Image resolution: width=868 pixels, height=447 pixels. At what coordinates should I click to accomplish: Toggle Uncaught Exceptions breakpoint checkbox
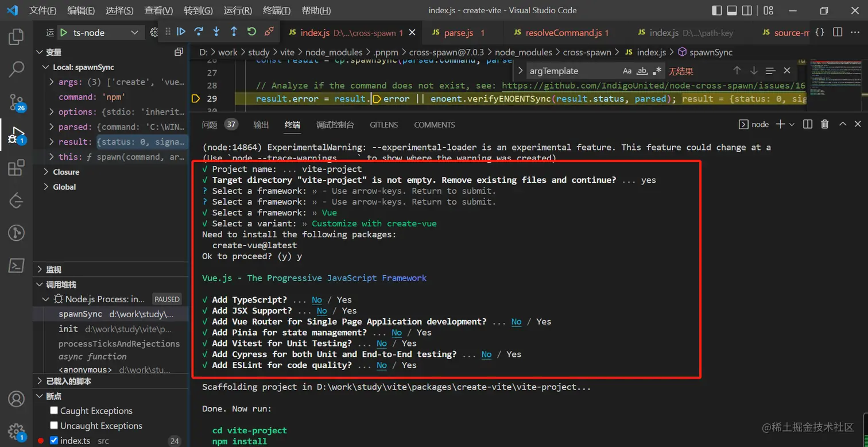pos(54,425)
